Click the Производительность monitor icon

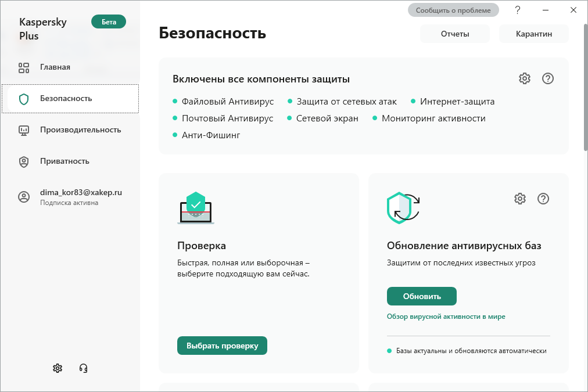point(24,130)
